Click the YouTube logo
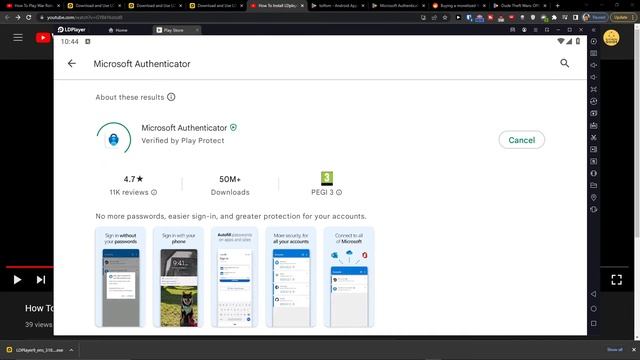 click(43, 38)
